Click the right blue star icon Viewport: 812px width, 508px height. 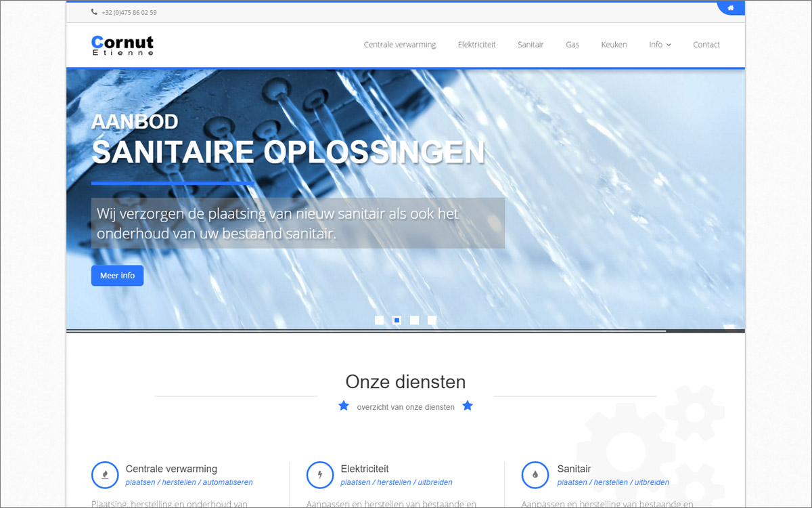point(468,406)
